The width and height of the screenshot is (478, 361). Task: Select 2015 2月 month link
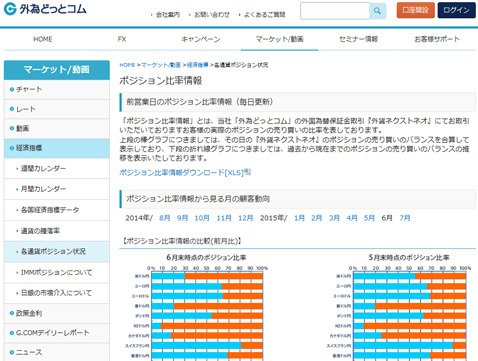pos(317,218)
